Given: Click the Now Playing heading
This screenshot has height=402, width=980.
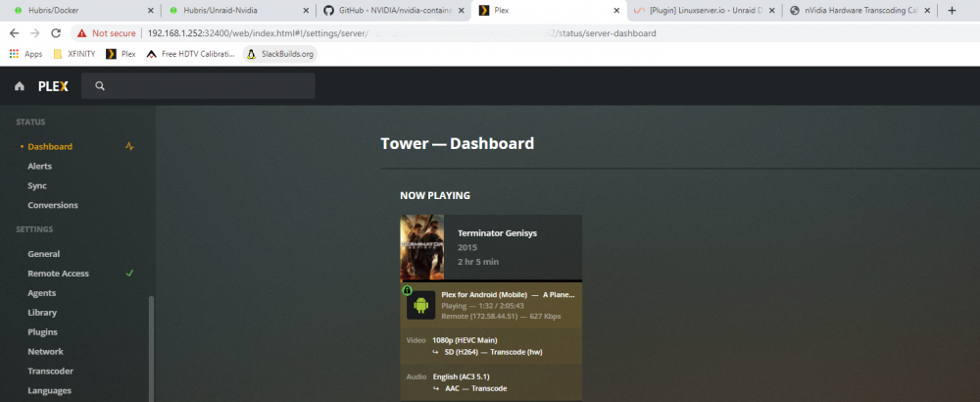Looking at the screenshot, I should pyautogui.click(x=435, y=196).
